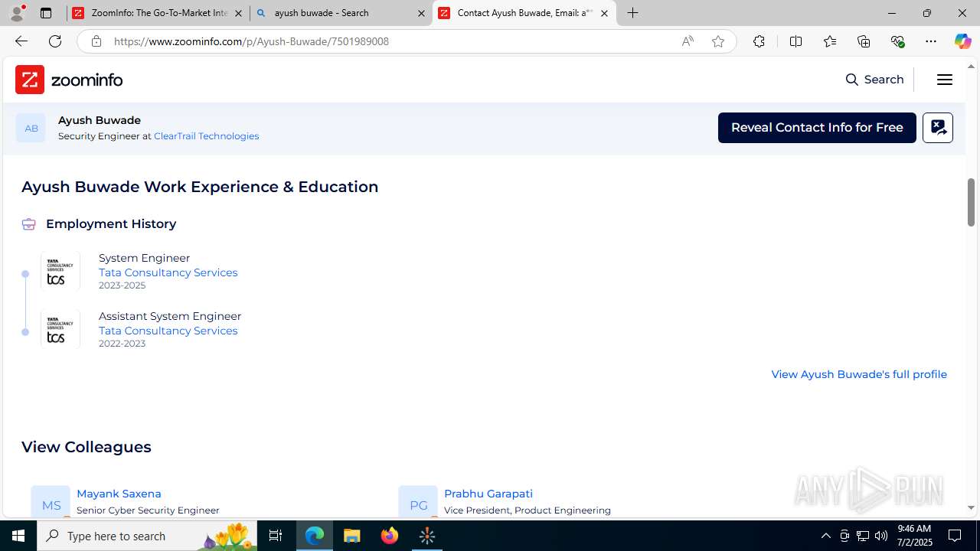The image size is (980, 551).
Task: Click the scrollbar up arrow
Action: point(972,66)
